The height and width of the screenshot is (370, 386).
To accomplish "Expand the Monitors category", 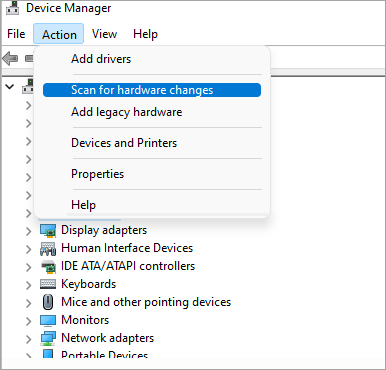I will tap(29, 320).
